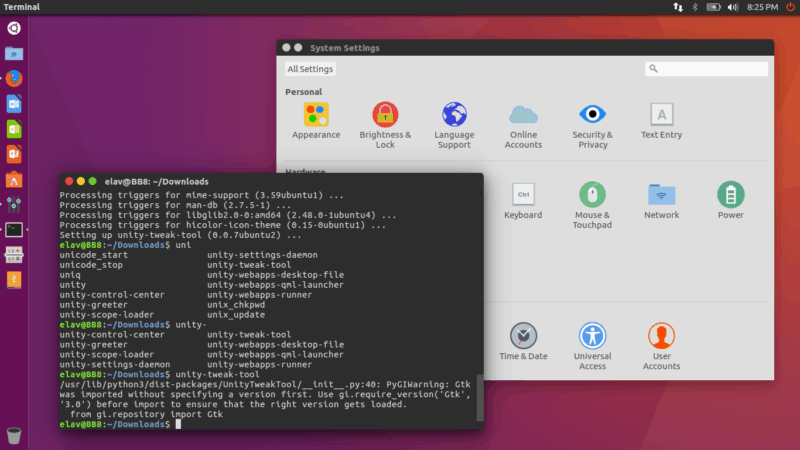800x450 pixels.
Task: Click the Terminal title in top panel
Action: click(x=21, y=7)
